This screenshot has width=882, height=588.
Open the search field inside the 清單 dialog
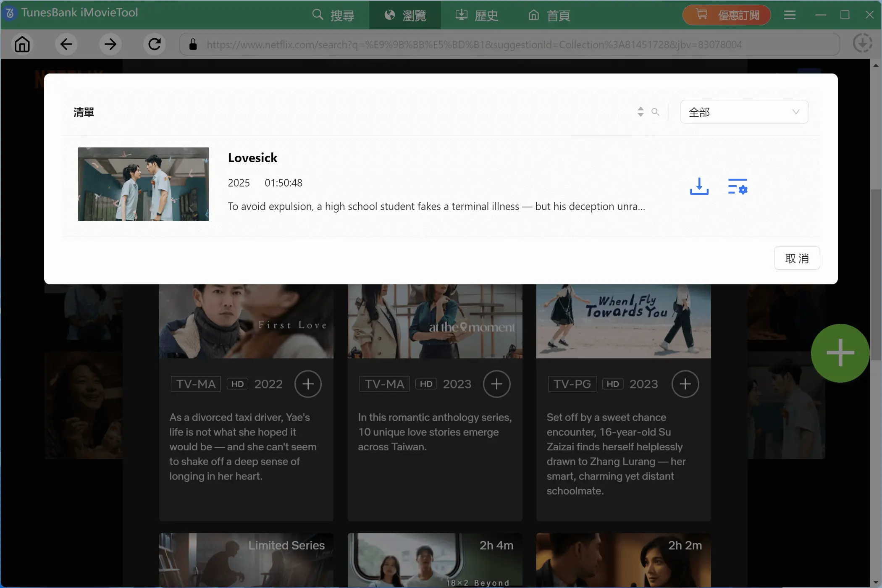coord(655,112)
